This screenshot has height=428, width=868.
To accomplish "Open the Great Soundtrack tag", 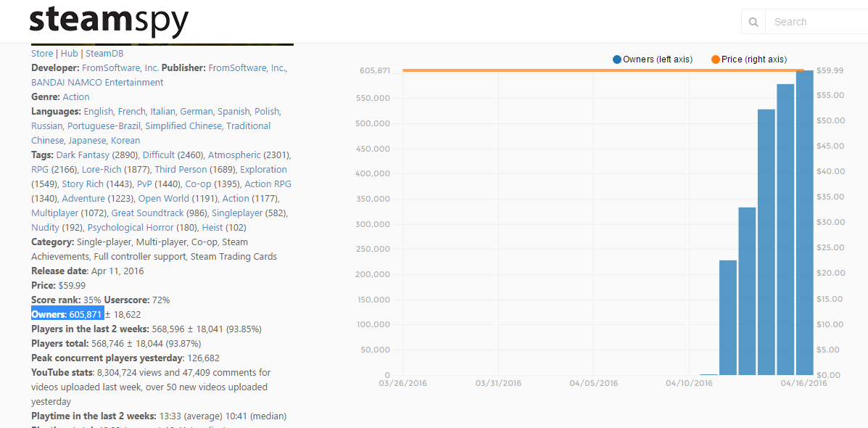I will point(147,212).
